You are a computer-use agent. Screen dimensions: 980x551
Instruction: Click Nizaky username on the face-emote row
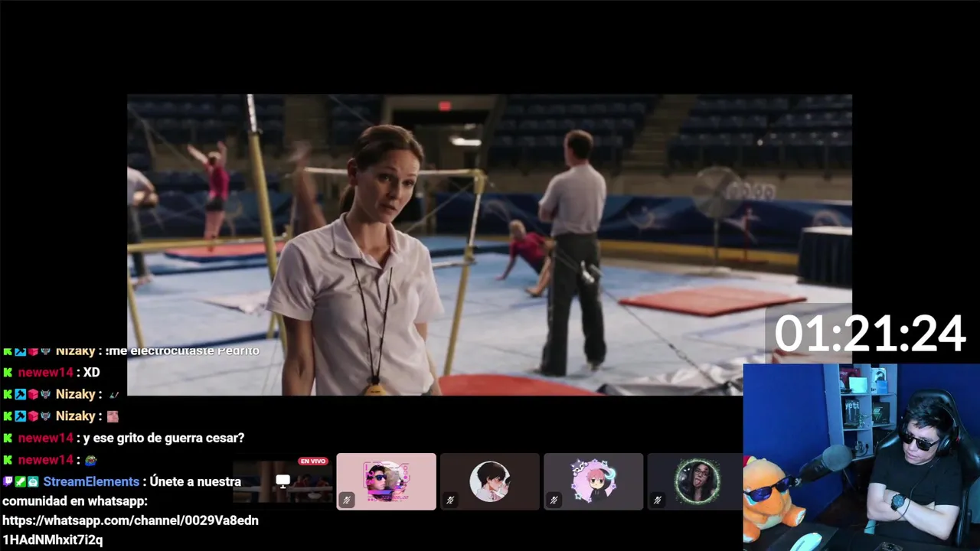click(x=75, y=416)
